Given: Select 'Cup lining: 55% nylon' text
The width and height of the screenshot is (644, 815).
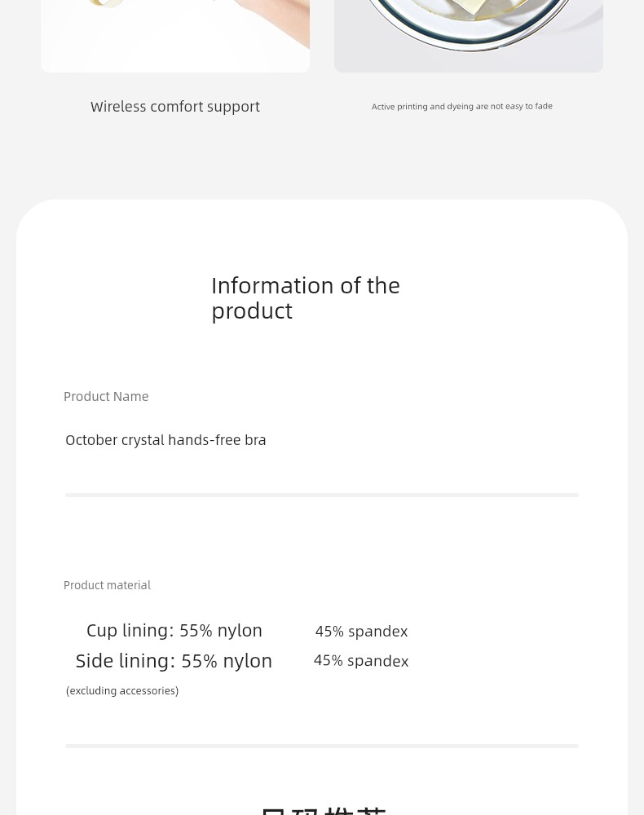Looking at the screenshot, I should click(x=174, y=631).
